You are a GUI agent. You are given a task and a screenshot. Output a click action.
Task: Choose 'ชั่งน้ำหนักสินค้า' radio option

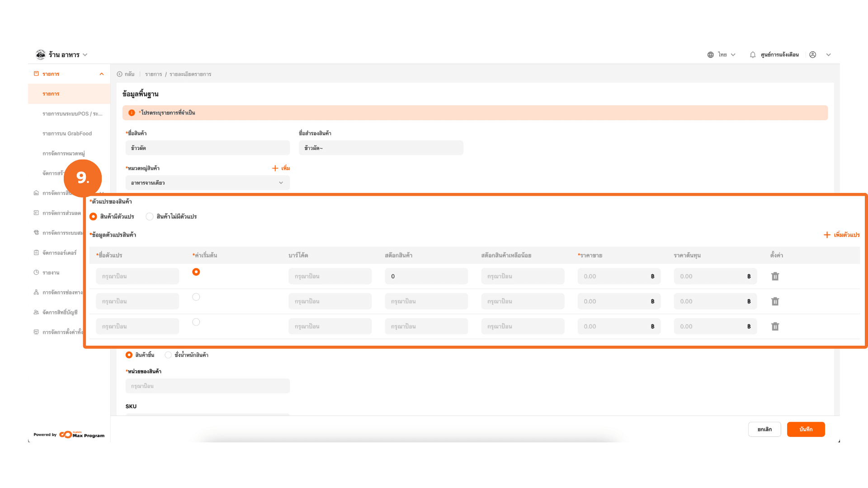(168, 355)
